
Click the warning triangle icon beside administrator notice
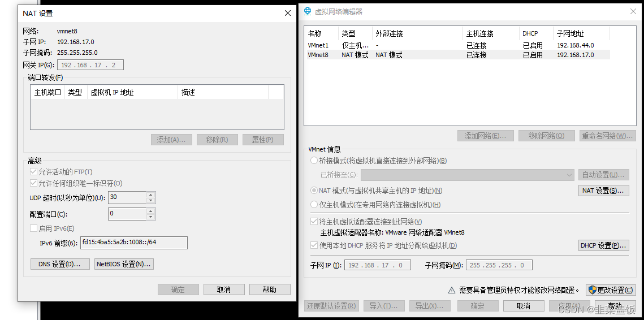pyautogui.click(x=451, y=290)
